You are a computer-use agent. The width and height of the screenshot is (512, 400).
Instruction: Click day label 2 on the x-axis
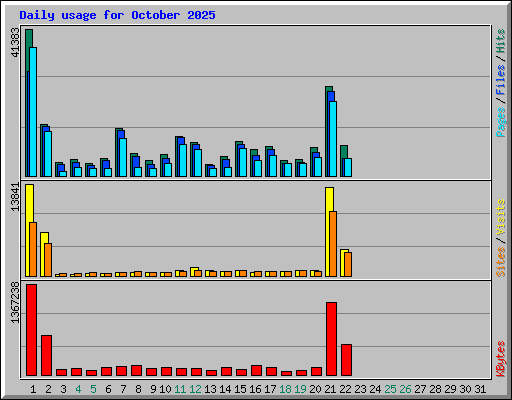point(48,389)
